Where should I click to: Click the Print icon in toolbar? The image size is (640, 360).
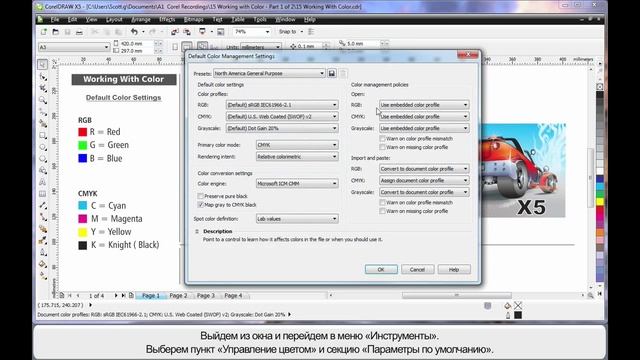[79, 32]
